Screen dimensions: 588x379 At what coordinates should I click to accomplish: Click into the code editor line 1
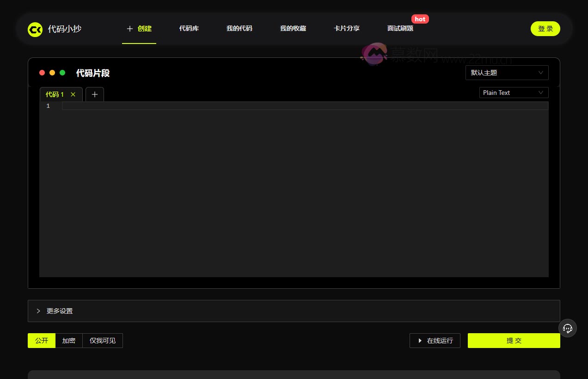pyautogui.click(x=305, y=106)
